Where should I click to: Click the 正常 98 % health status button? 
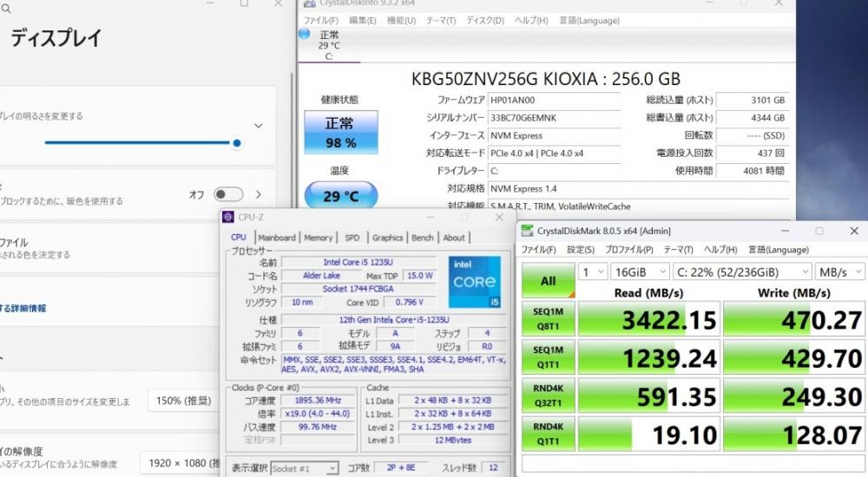(x=341, y=132)
